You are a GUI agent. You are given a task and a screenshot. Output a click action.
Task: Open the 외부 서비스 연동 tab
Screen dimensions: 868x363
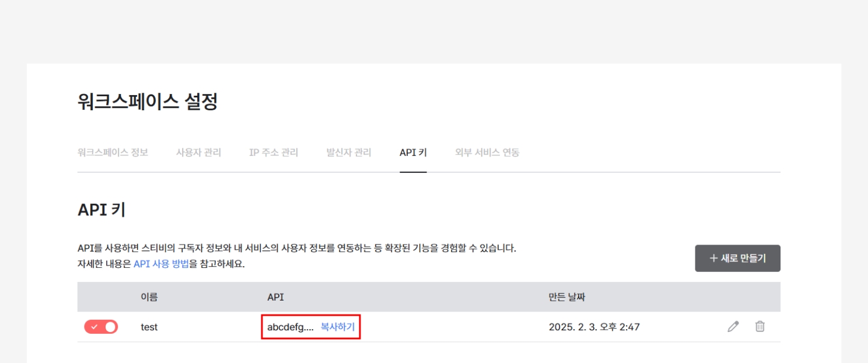point(487,153)
